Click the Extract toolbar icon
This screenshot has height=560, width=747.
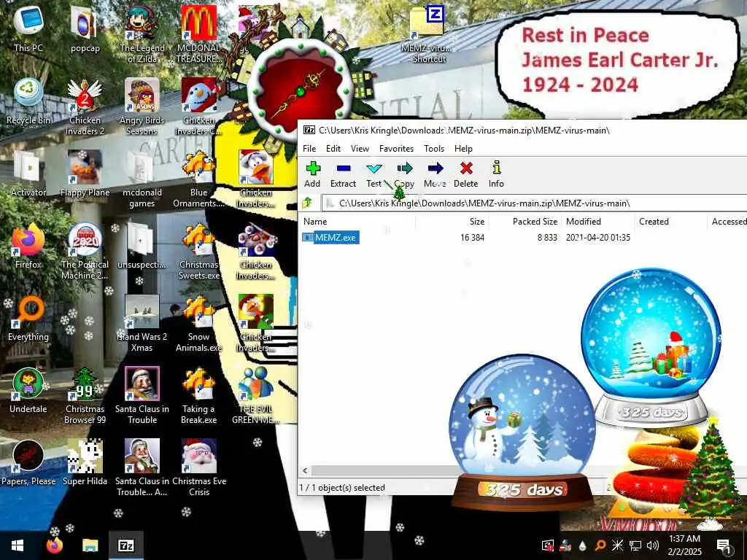click(343, 174)
